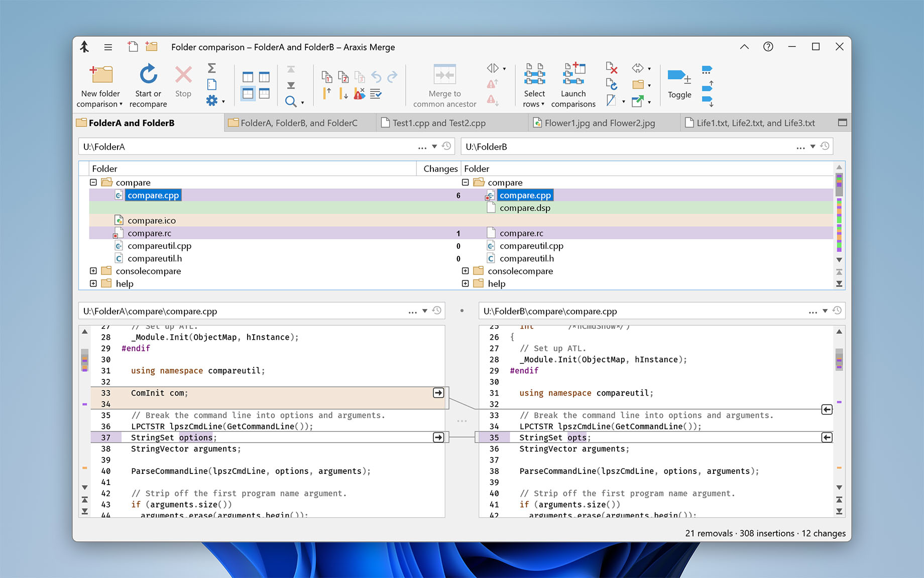The width and height of the screenshot is (924, 578).
Task: Expand the consolecompare folder
Action: click(x=93, y=270)
